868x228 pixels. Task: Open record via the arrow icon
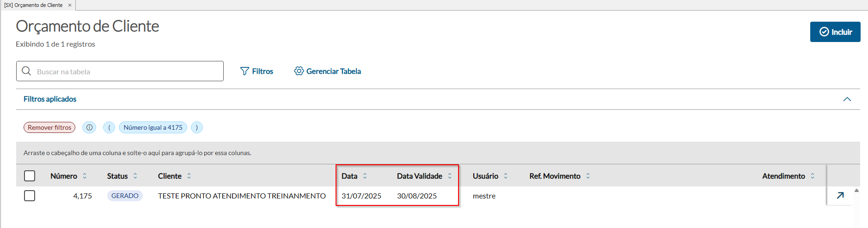pos(840,195)
